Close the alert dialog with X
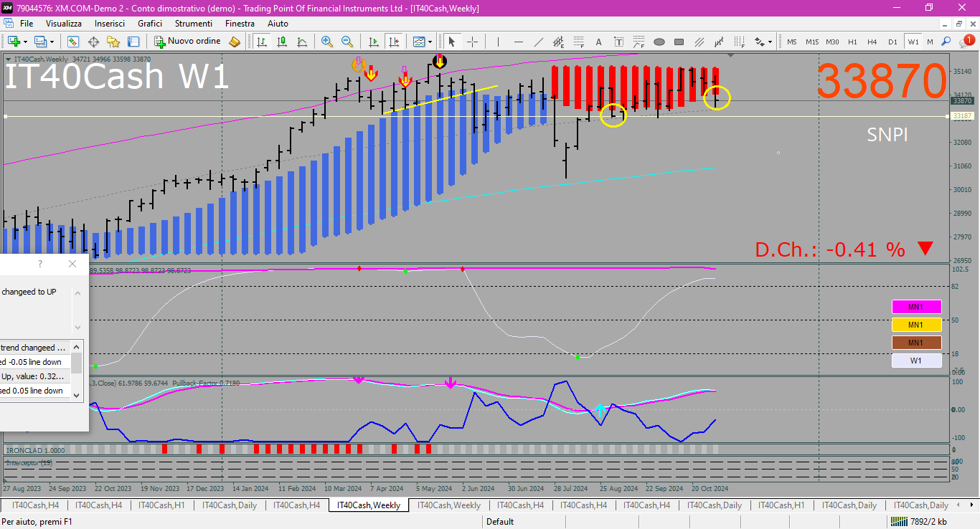Image resolution: width=980 pixels, height=529 pixels. tap(72, 264)
